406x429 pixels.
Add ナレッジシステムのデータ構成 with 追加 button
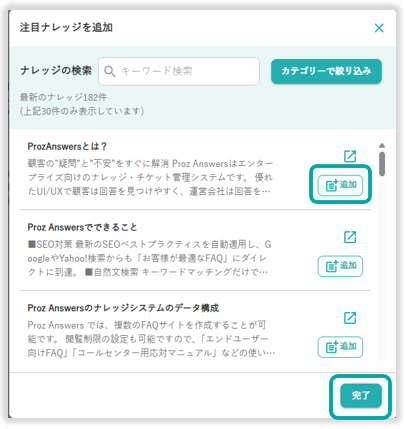[x=340, y=347]
